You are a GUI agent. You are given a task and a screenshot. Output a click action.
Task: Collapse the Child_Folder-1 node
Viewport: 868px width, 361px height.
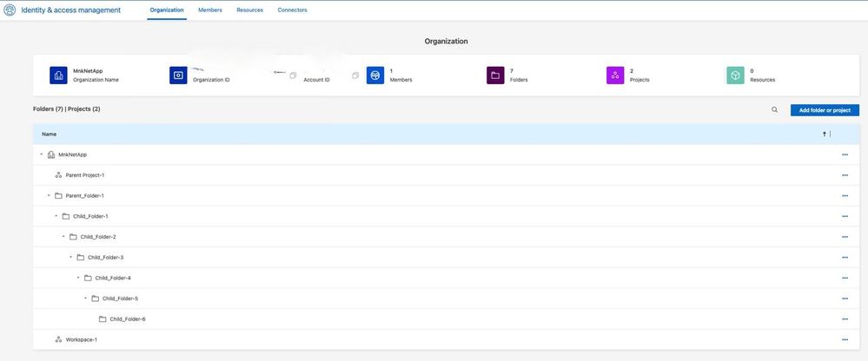pos(56,216)
